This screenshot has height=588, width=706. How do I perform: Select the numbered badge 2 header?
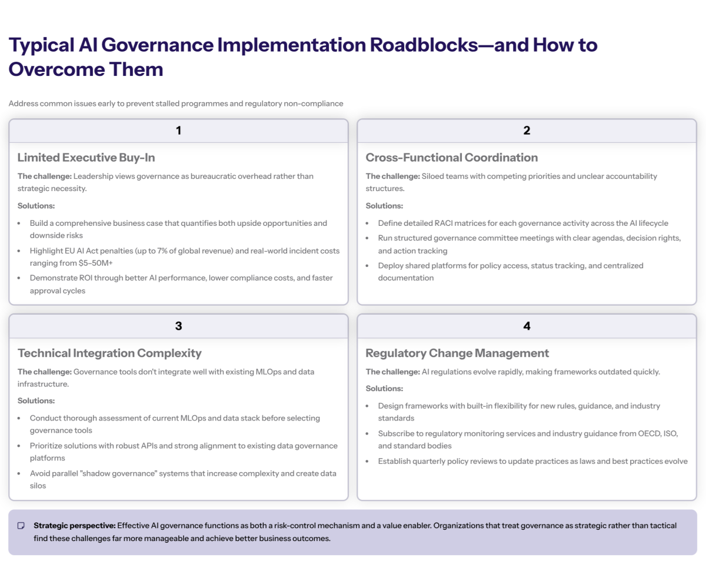[527, 131]
